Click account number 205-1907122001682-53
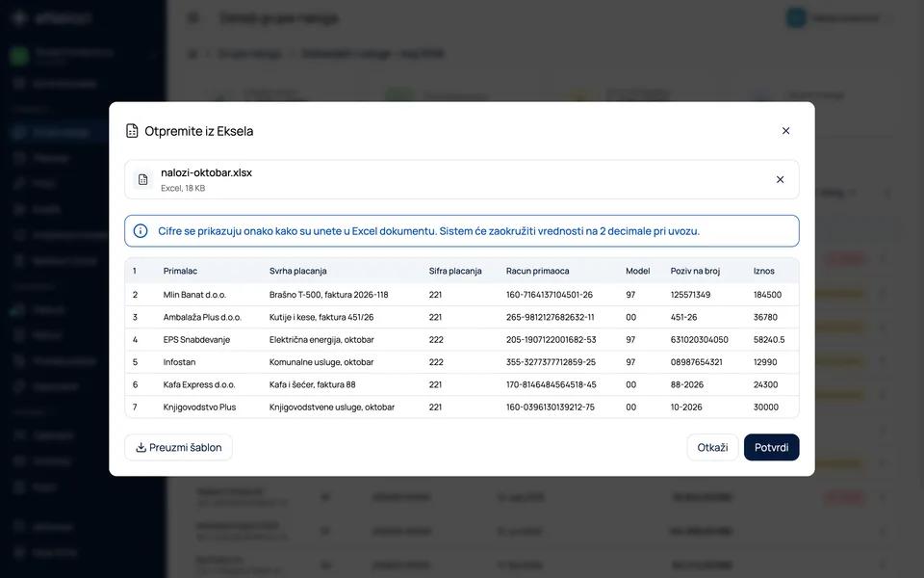The image size is (924, 578). pyautogui.click(x=551, y=339)
